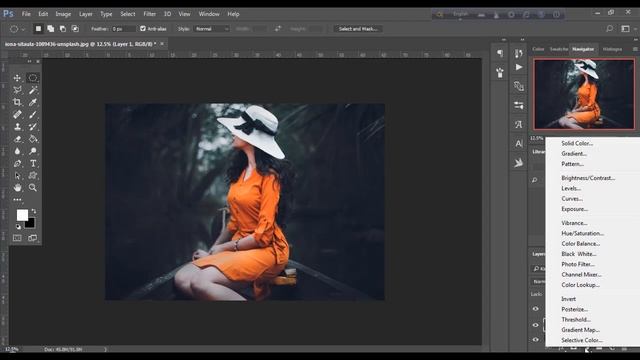Select the Move tool
This screenshot has height=360, width=640.
(17, 78)
